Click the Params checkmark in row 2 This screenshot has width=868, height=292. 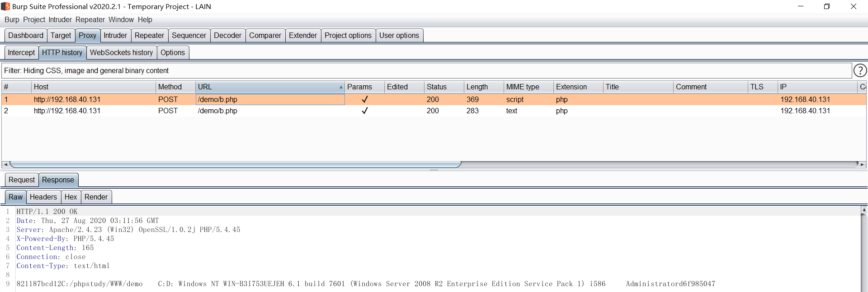click(364, 111)
